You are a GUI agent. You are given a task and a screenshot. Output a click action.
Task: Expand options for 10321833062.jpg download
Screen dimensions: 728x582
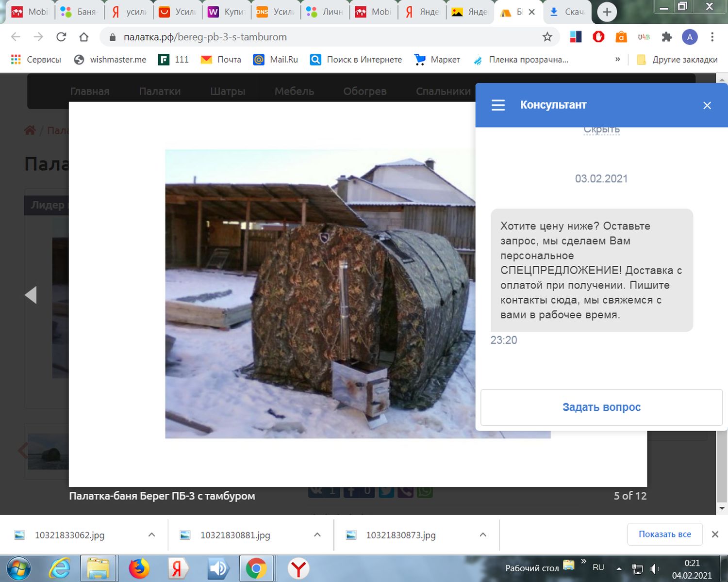(x=151, y=534)
